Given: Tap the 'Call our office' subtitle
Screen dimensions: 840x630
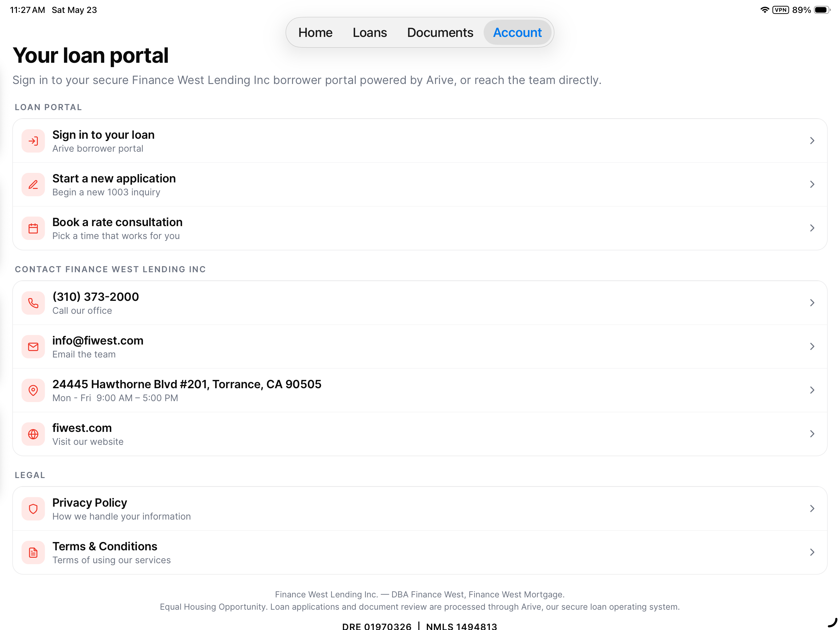Looking at the screenshot, I should [x=82, y=311].
